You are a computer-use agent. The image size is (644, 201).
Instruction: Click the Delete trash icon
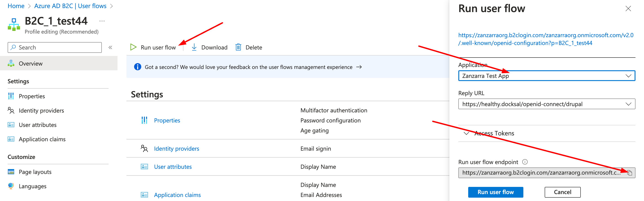(238, 47)
